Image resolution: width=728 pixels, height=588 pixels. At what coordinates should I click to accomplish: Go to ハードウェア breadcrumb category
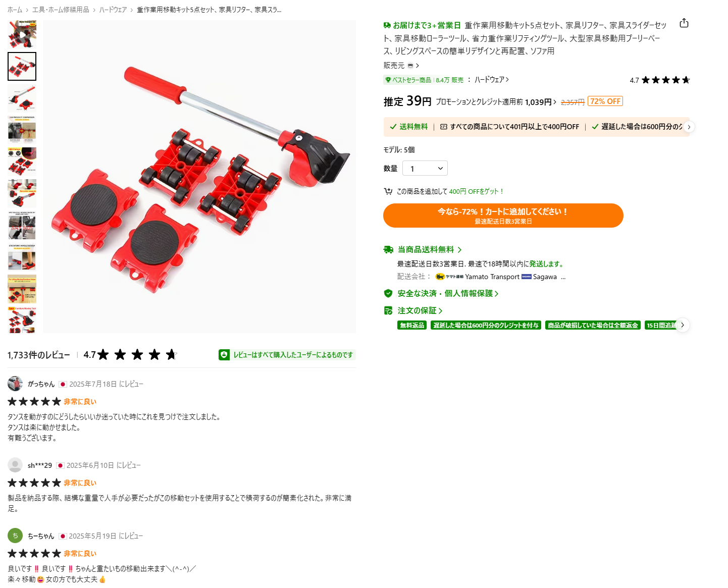click(113, 10)
